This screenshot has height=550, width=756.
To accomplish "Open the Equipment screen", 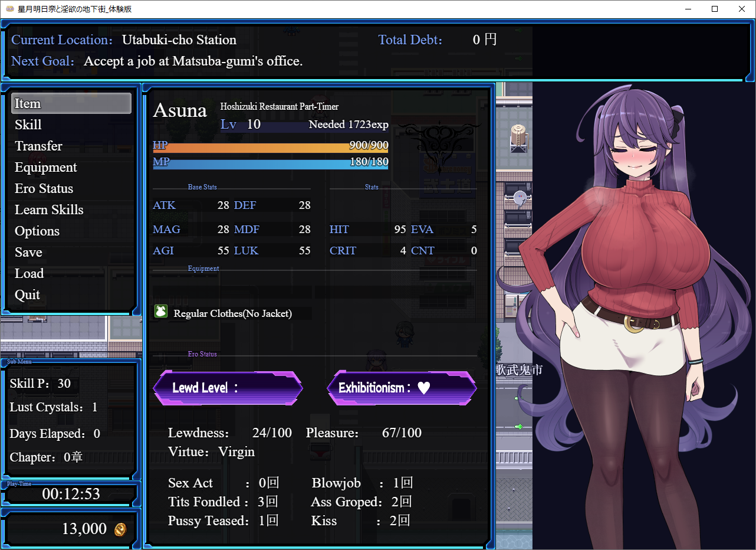I will 46,167.
